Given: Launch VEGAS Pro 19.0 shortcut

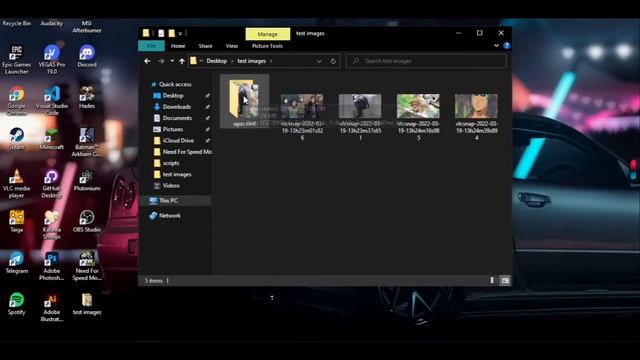Looking at the screenshot, I should point(52,60).
